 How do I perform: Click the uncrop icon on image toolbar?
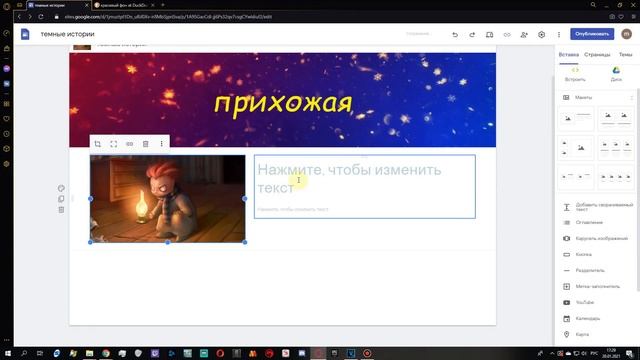113,144
